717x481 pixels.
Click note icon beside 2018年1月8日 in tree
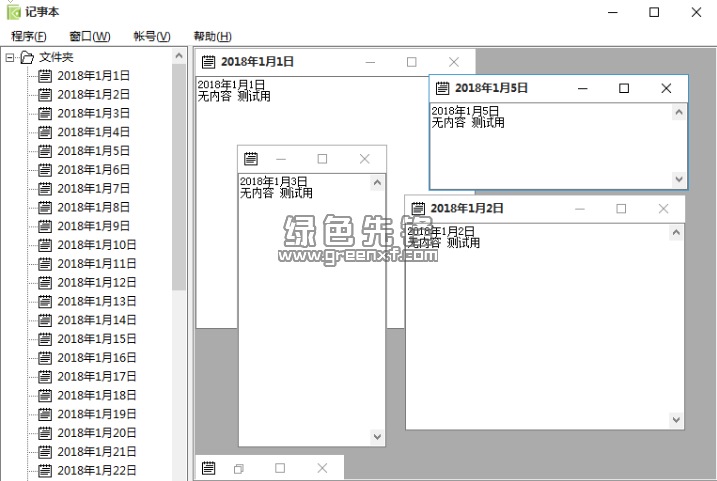click(45, 207)
